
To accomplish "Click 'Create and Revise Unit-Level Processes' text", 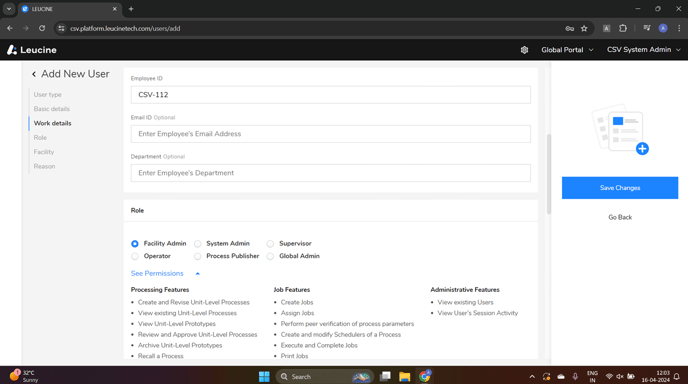I will click(x=194, y=302).
